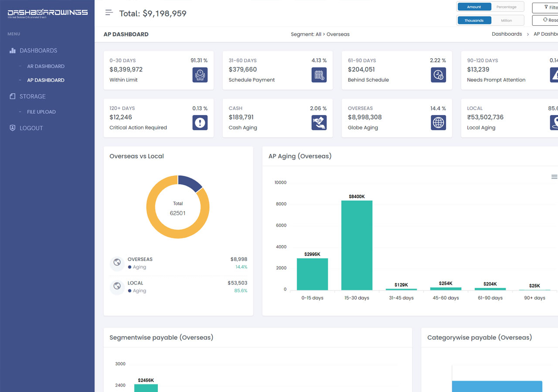
Task: Click the Dashboards breadcrumb link
Action: 507,34
